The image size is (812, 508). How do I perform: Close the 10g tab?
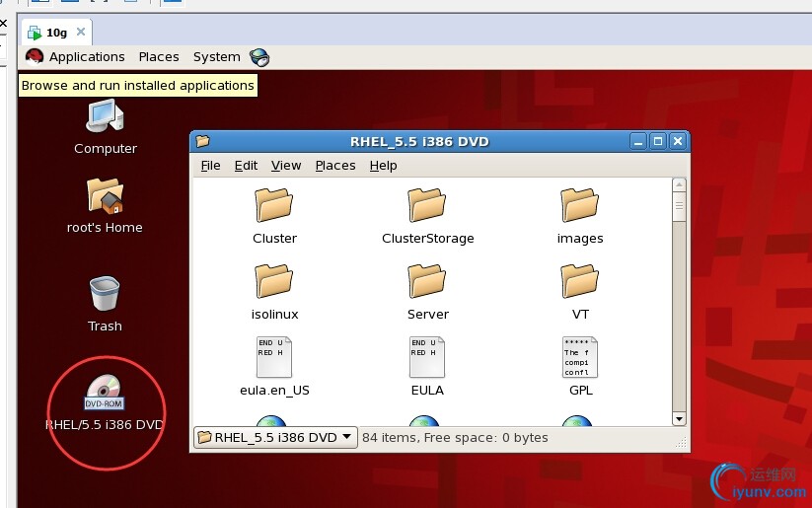(81, 32)
